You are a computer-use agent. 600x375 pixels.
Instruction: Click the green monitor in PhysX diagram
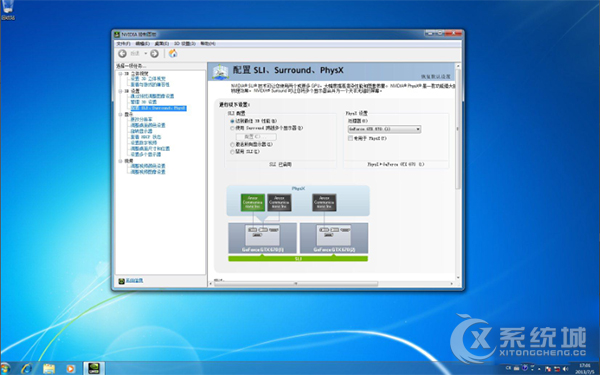tap(253, 202)
